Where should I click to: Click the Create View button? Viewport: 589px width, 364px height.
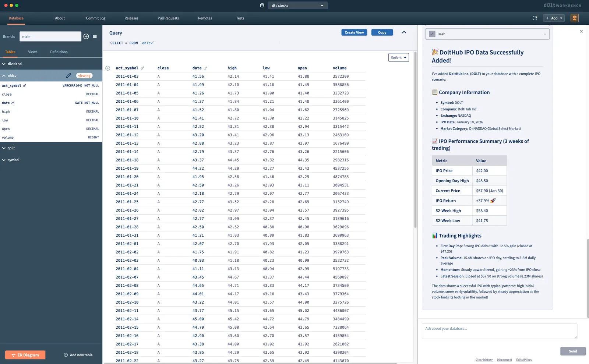click(x=354, y=32)
